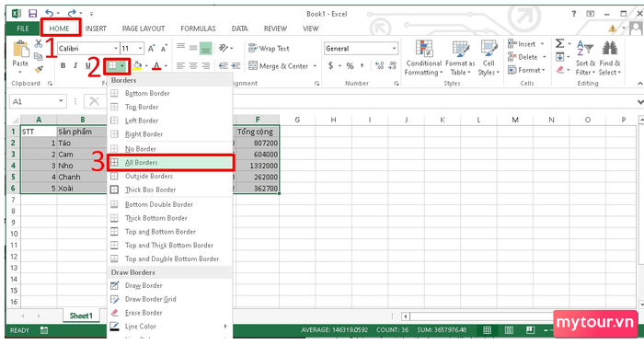The height and width of the screenshot is (345, 644).
Task: Open Conditional Formatting menu
Action: (x=423, y=58)
